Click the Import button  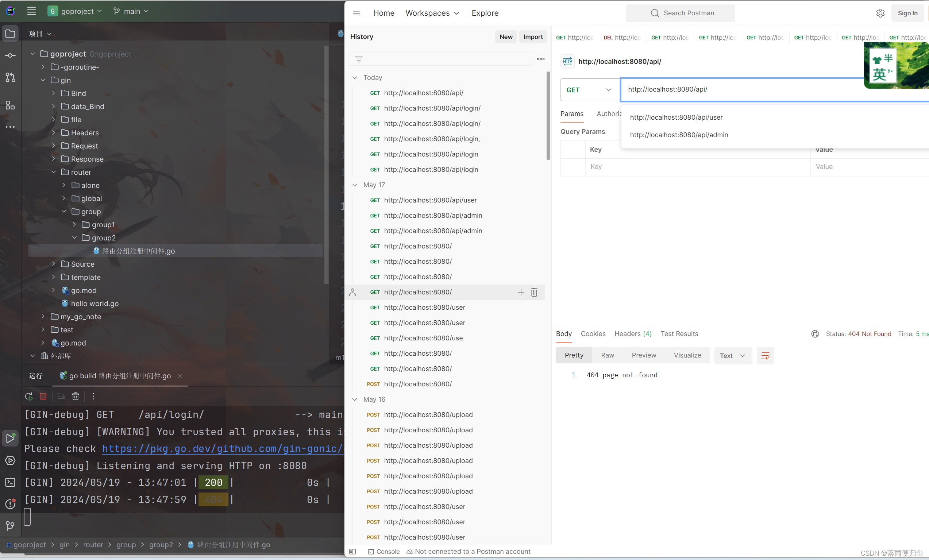pos(533,37)
